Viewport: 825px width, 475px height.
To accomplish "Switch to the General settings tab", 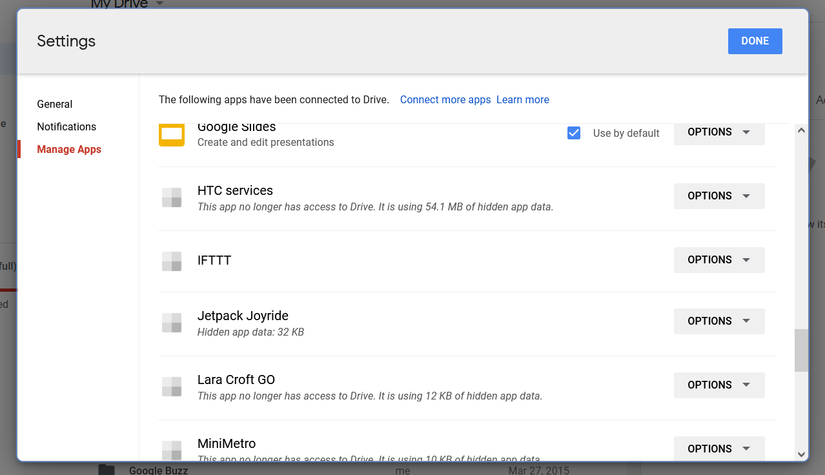I will 55,104.
